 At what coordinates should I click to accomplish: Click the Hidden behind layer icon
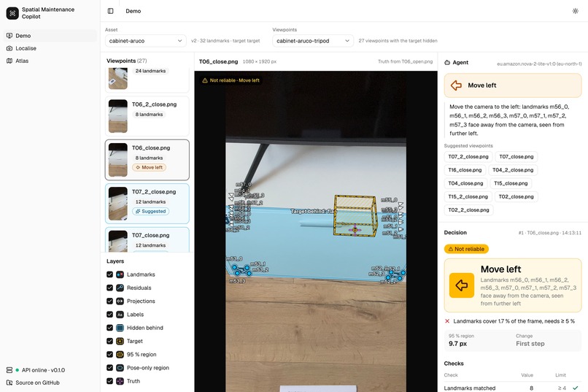point(120,328)
